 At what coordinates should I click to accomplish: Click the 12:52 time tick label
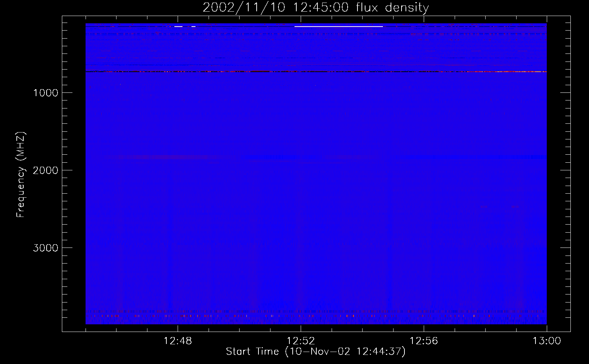click(x=301, y=341)
